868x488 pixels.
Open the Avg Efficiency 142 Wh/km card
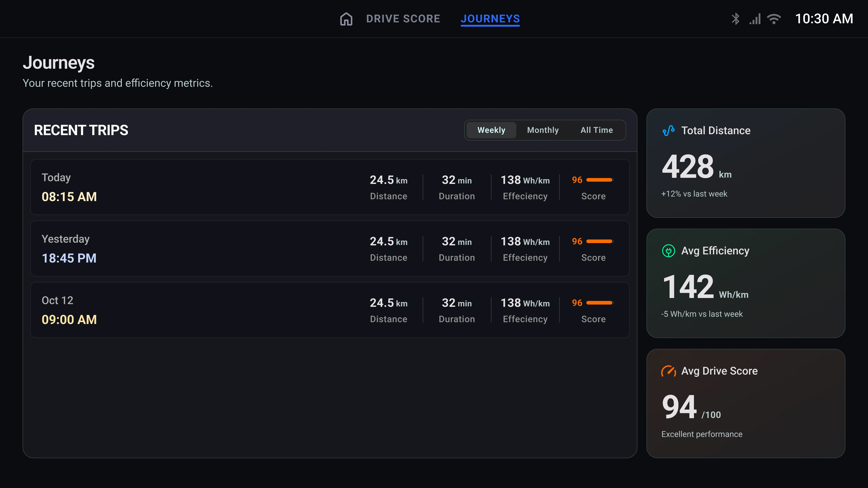pos(746,283)
